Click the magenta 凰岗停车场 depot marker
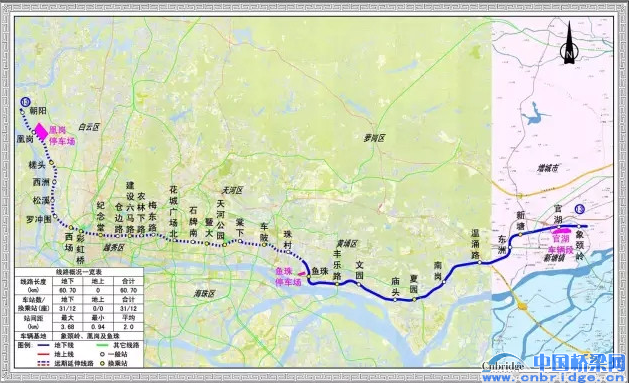The image size is (629, 383). (41, 131)
